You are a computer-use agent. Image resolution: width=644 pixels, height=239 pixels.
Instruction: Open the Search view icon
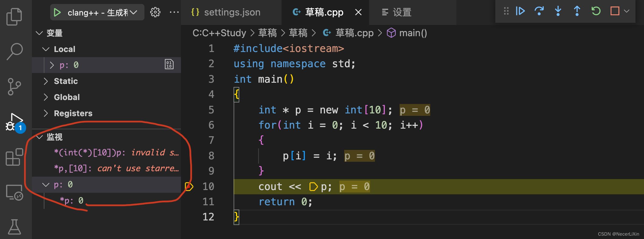pyautogui.click(x=14, y=51)
